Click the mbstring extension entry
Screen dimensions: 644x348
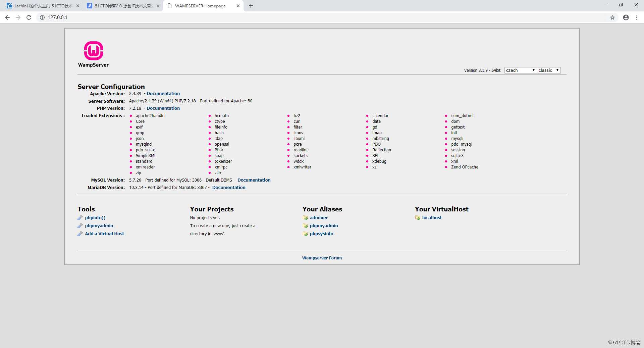click(x=380, y=139)
